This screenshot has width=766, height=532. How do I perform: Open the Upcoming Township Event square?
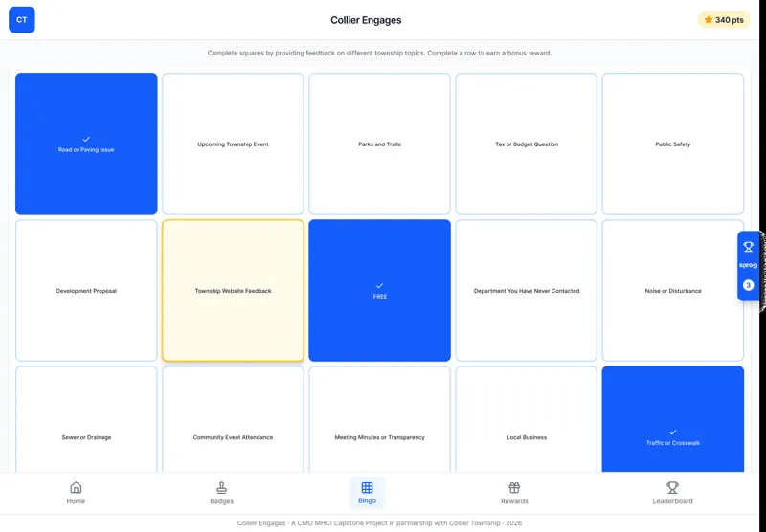(233, 144)
